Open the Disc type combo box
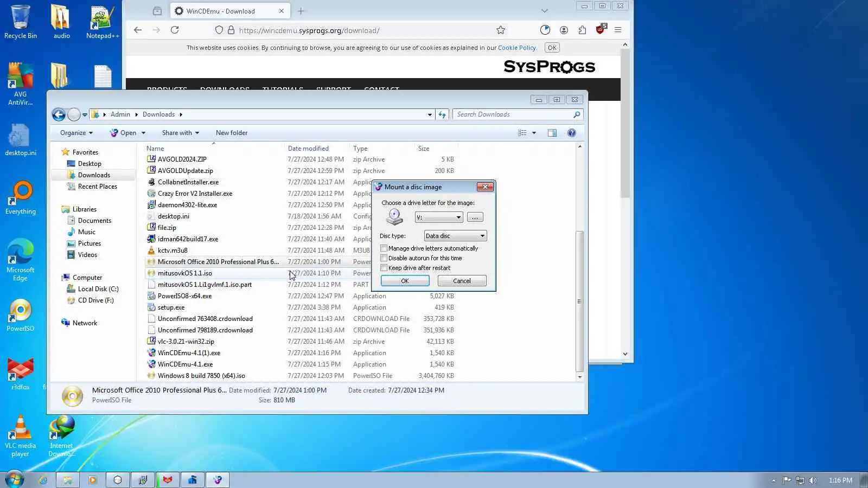Viewport: 868px width, 488px height. point(456,236)
